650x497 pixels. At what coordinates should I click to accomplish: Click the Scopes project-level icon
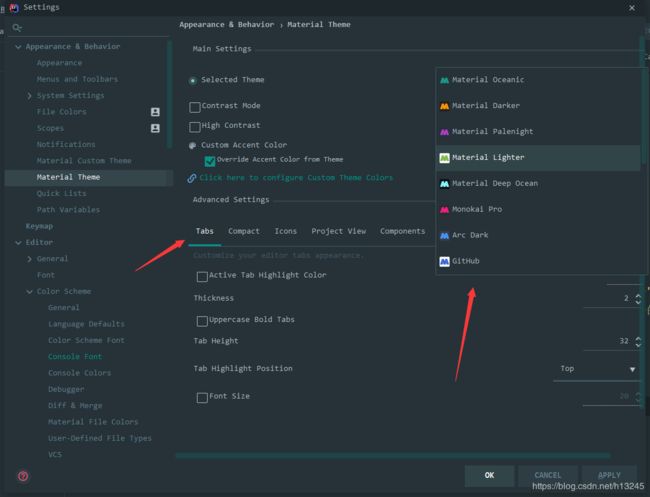coord(155,128)
